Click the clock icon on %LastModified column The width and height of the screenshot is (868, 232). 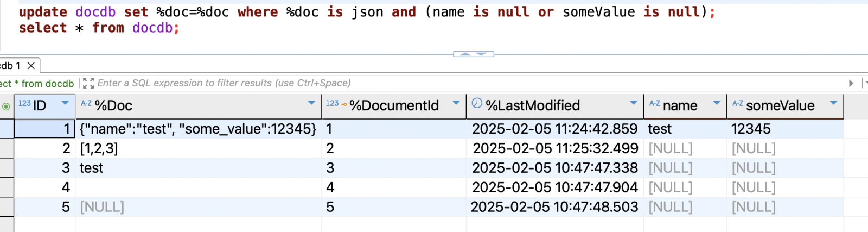tap(477, 103)
